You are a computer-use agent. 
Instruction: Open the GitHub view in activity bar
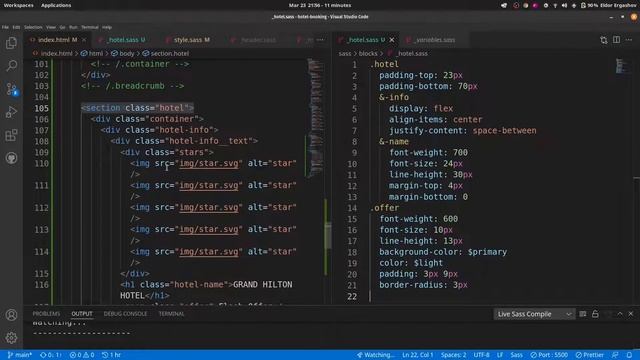point(11,158)
